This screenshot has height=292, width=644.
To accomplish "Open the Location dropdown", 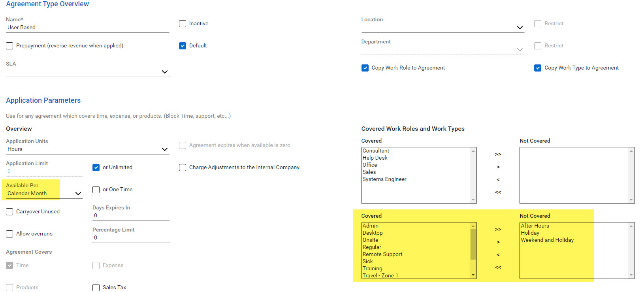I will coord(443,28).
